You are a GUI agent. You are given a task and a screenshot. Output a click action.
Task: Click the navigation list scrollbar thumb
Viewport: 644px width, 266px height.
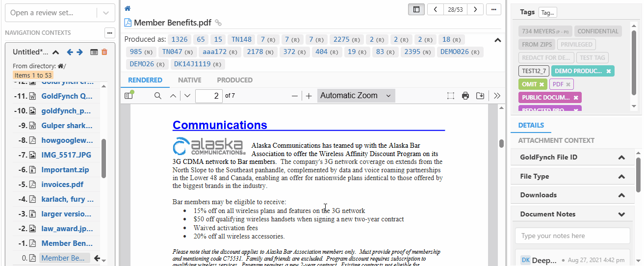[103, 159]
